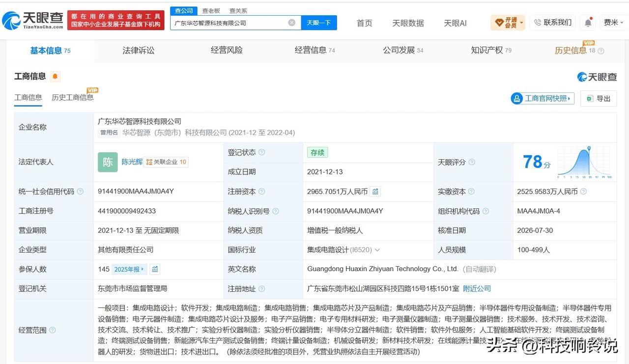Click the help icon next to 注册资本
Image resolution: width=629 pixels, height=364 pixels.
pos(262,191)
